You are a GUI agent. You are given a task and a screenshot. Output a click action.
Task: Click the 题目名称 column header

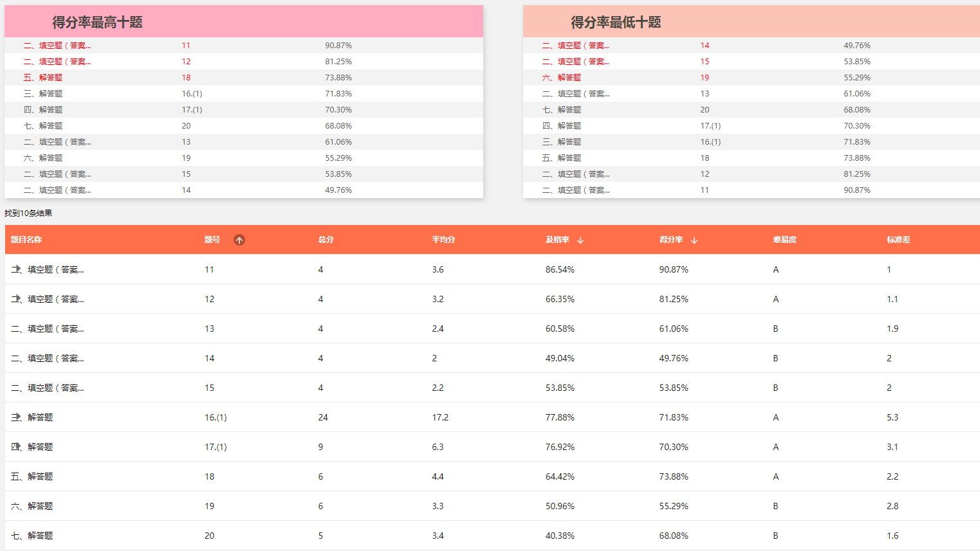coord(26,240)
